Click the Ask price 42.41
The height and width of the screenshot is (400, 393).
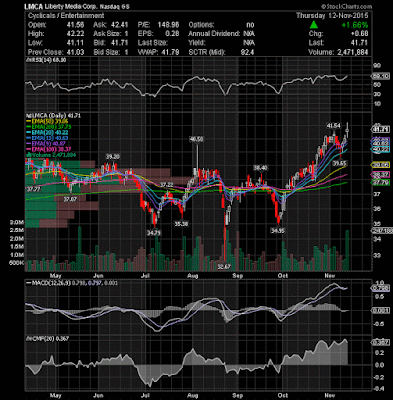tap(120, 25)
